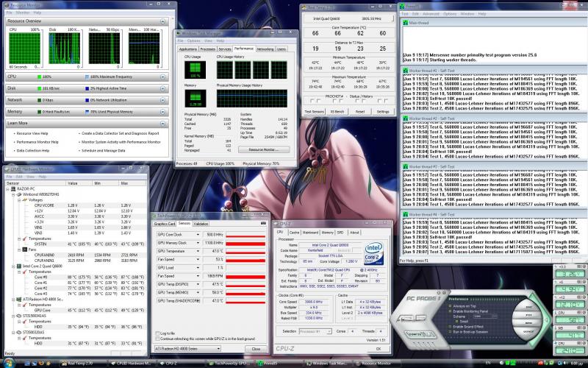Image resolution: width=588 pixels, height=368 pixels.
Task: Click Fan Speed percent red graph bar
Action: point(245,260)
